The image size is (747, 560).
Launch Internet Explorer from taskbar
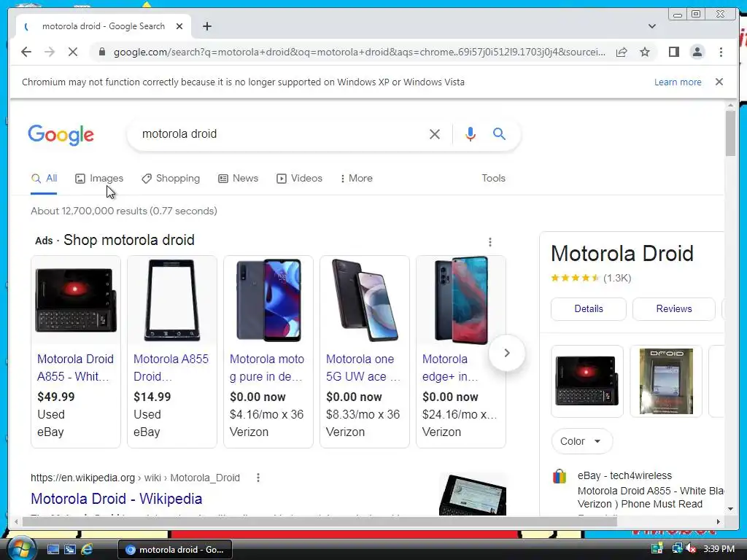[x=87, y=549]
